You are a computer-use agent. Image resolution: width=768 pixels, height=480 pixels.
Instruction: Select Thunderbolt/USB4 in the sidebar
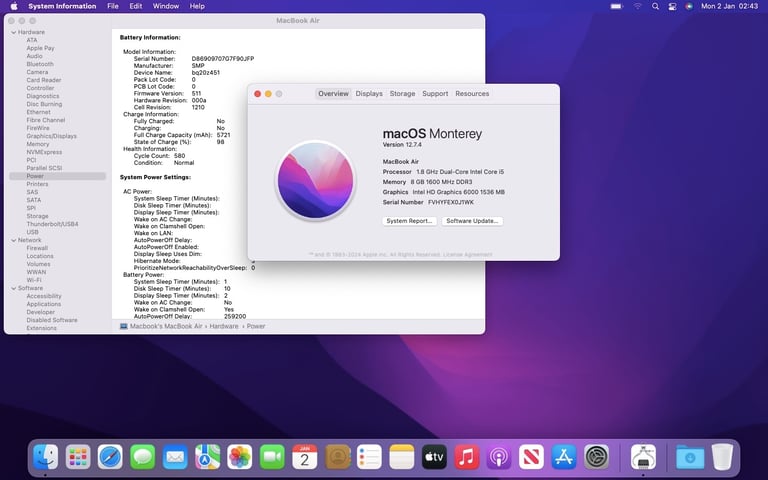click(x=52, y=224)
